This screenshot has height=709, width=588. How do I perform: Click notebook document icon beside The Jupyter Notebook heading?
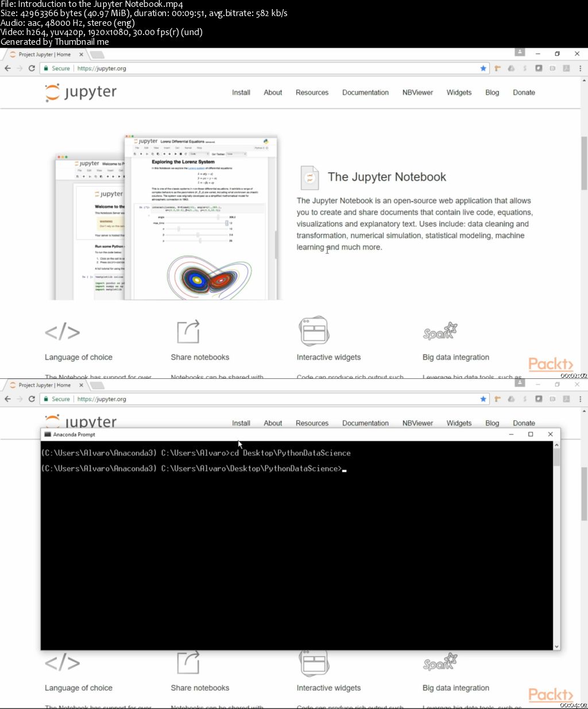[x=310, y=178]
